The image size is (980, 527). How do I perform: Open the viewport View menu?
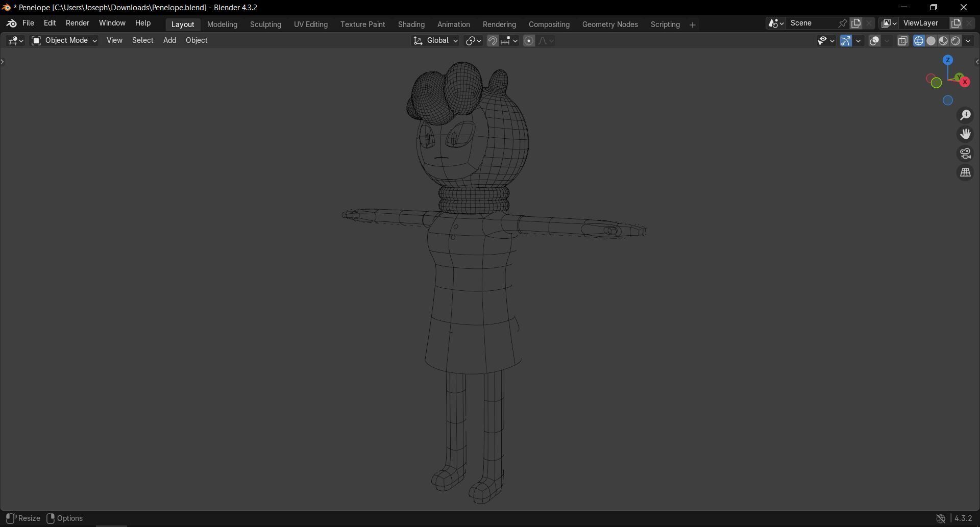tap(114, 41)
